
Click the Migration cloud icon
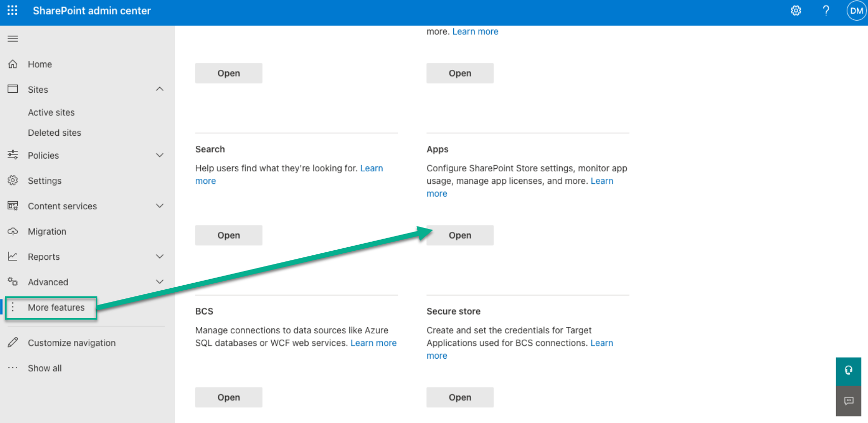point(13,231)
